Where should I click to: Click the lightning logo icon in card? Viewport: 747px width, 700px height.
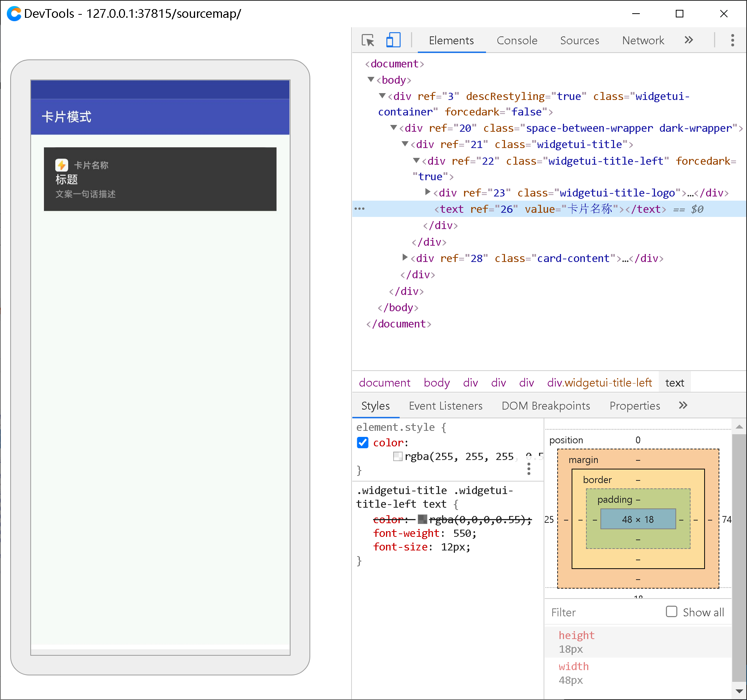[62, 165]
